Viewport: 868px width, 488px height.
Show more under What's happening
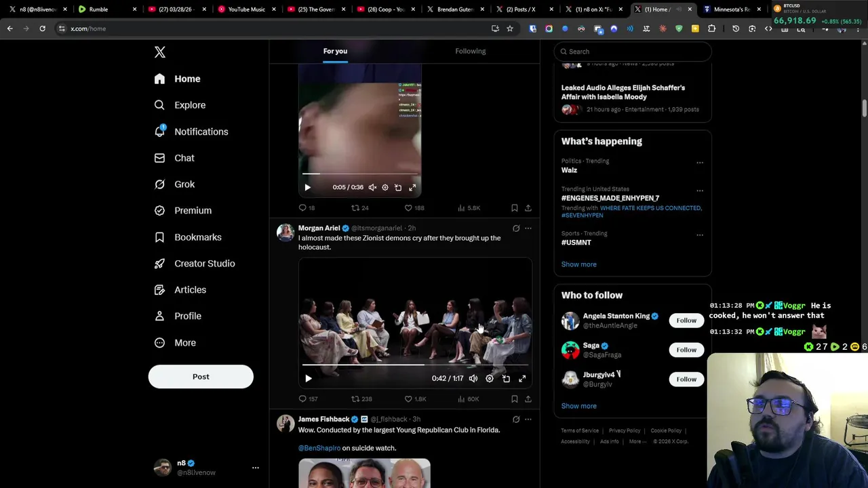pos(579,264)
